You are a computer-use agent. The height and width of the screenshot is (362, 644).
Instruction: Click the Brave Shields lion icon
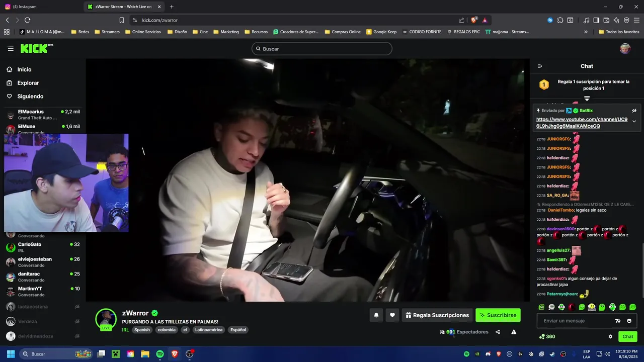[474, 20]
